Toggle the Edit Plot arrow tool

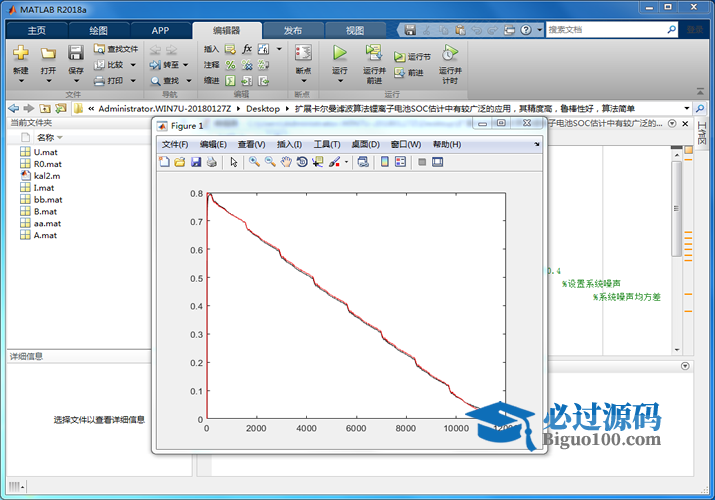tap(233, 162)
